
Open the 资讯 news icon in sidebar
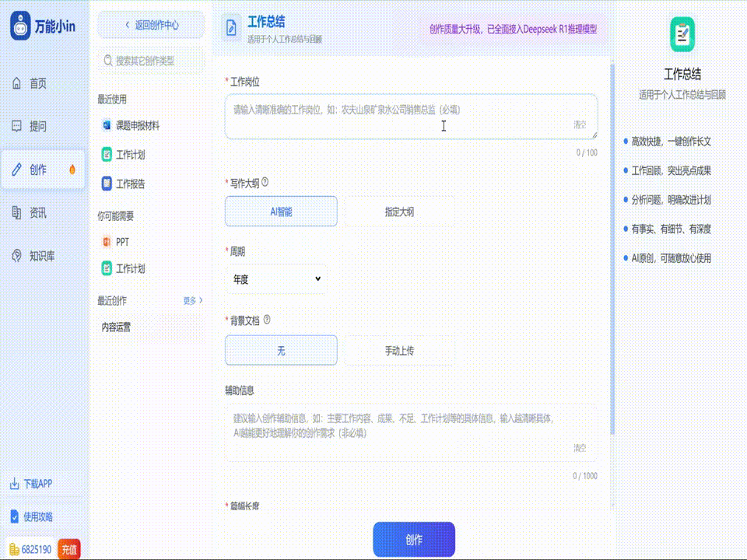16,213
